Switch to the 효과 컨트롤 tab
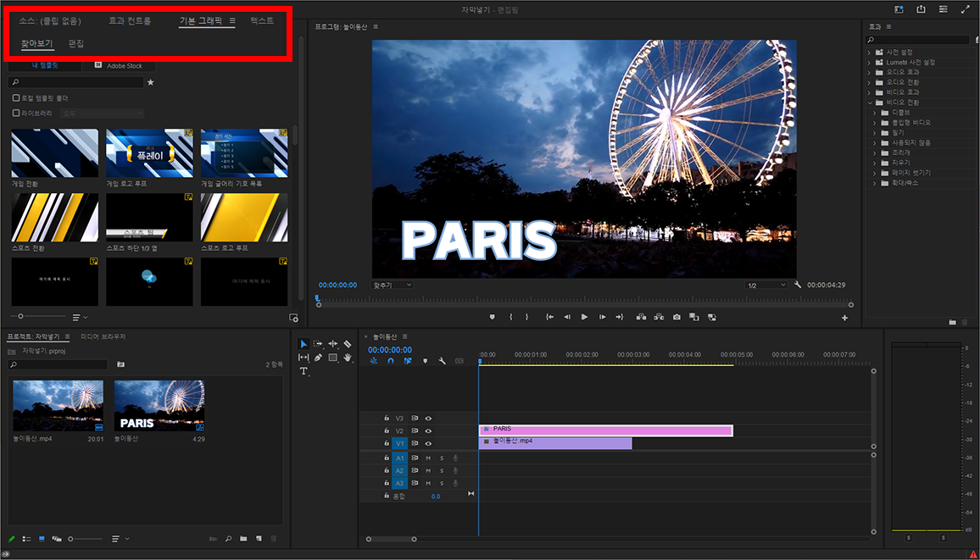 tap(130, 20)
